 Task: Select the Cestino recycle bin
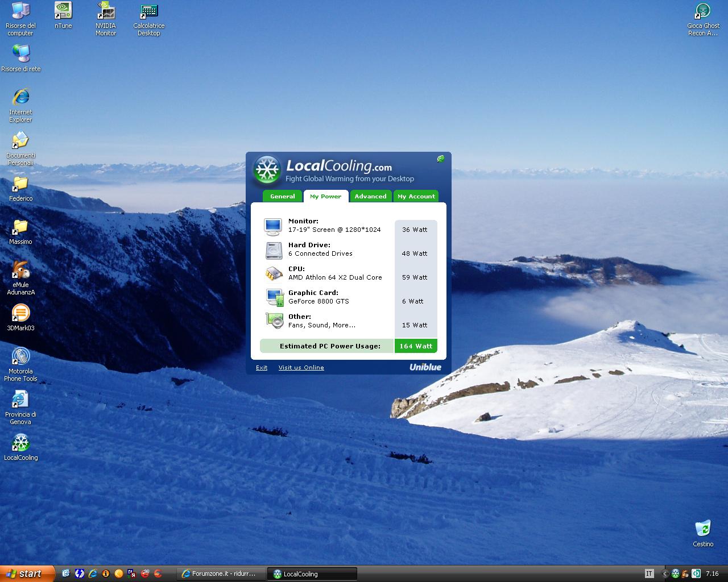coord(703,533)
